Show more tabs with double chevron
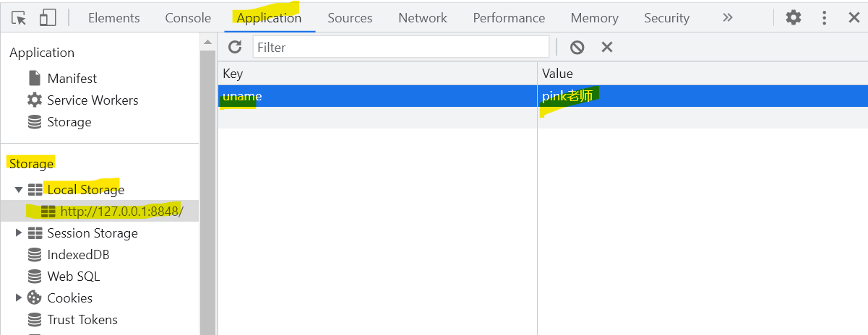This screenshot has width=868, height=335. (728, 17)
